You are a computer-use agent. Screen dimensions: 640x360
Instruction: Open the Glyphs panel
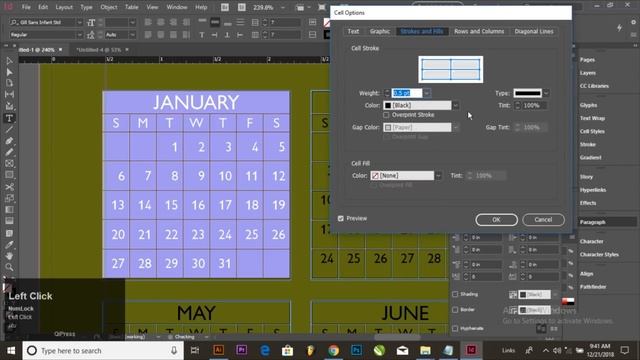[589, 105]
